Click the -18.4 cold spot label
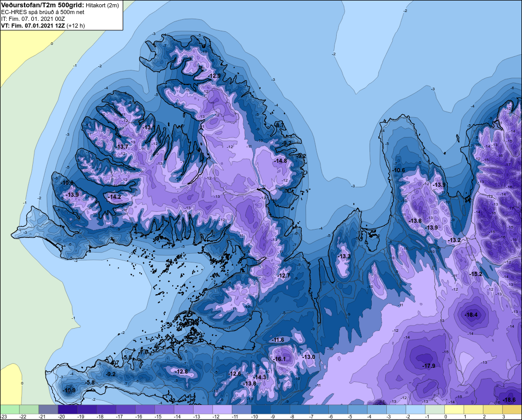The image size is (522, 420). [471, 315]
